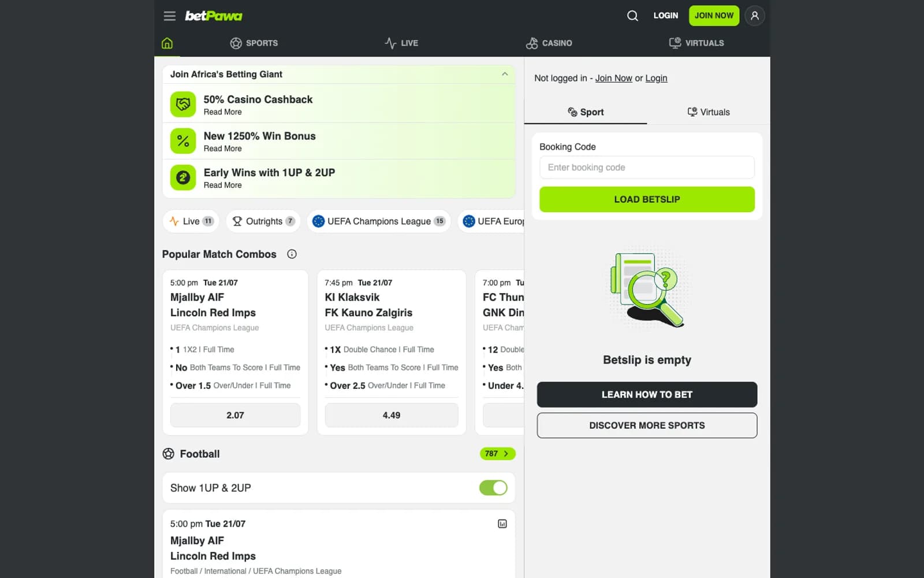The image size is (924, 578).
Task: Open the Casino tab
Action: [x=549, y=43]
